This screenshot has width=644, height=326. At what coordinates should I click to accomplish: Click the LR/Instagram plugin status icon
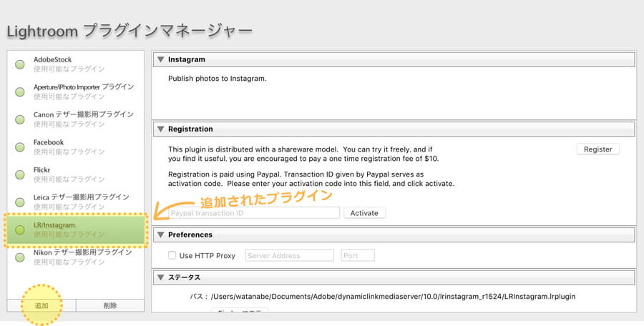tap(20, 229)
